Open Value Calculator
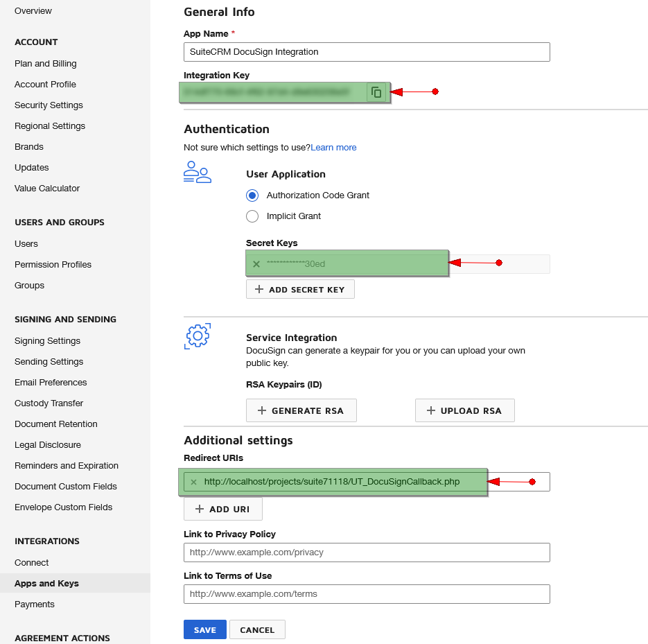This screenshot has height=644, width=648. coord(47,188)
